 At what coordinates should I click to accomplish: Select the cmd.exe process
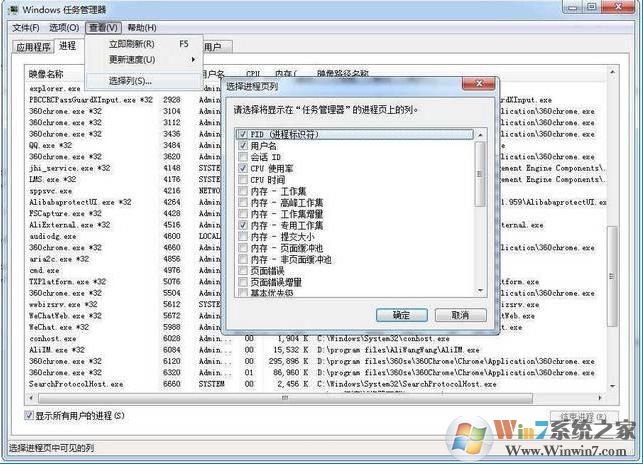tap(44, 270)
